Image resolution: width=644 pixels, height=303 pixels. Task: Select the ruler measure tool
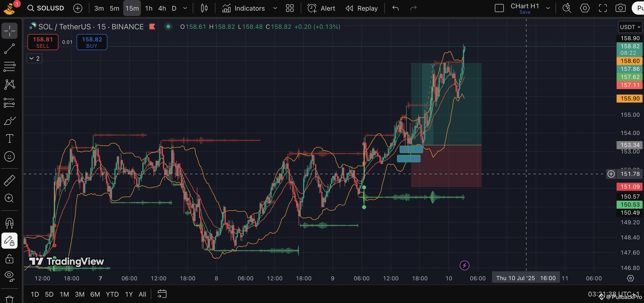pyautogui.click(x=9, y=180)
